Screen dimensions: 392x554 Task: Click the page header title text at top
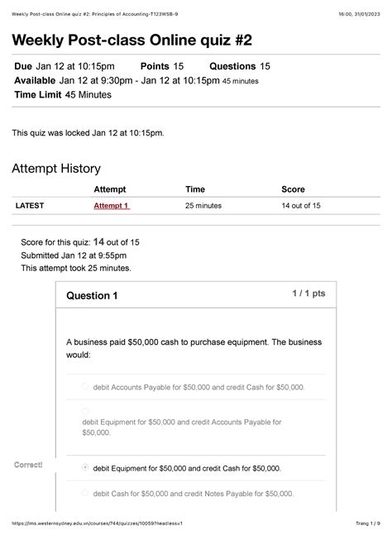pos(95,14)
